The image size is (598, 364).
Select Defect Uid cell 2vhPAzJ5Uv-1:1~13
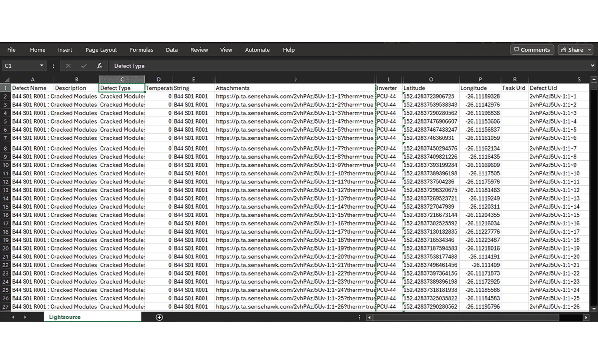click(559, 198)
